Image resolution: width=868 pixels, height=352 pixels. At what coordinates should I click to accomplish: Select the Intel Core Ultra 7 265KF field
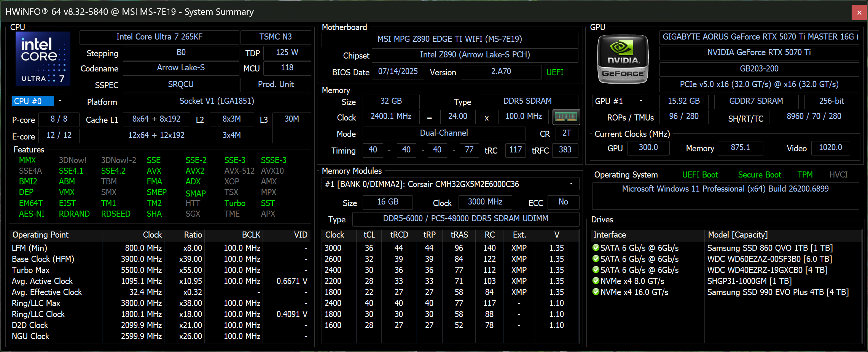pyautogui.click(x=159, y=37)
